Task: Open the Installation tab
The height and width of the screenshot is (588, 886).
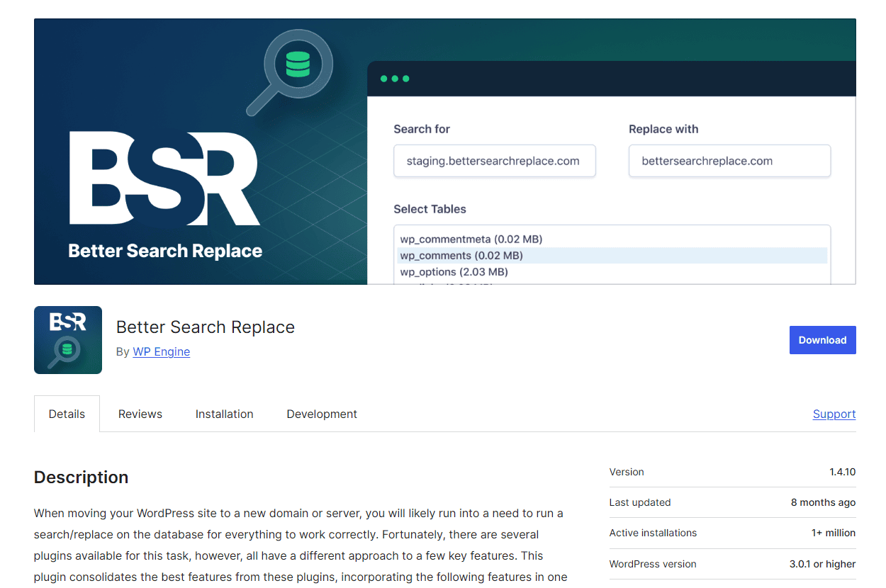Action: [224, 414]
